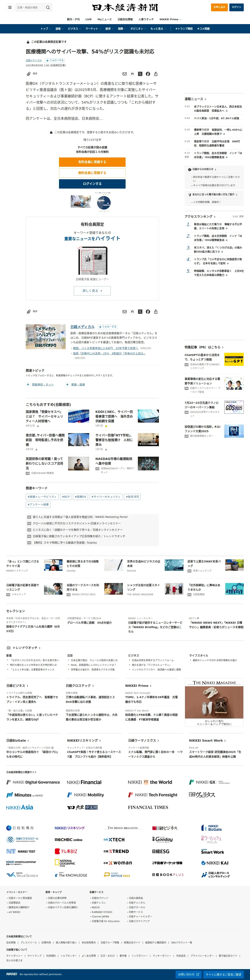Follow the 健康・医療 topic

[67, 385]
